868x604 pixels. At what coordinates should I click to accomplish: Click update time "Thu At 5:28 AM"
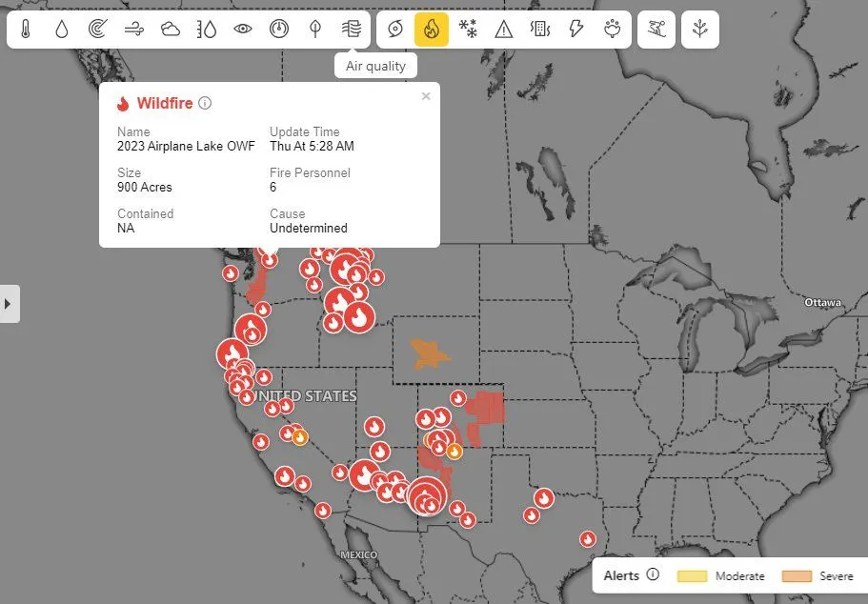pos(312,146)
